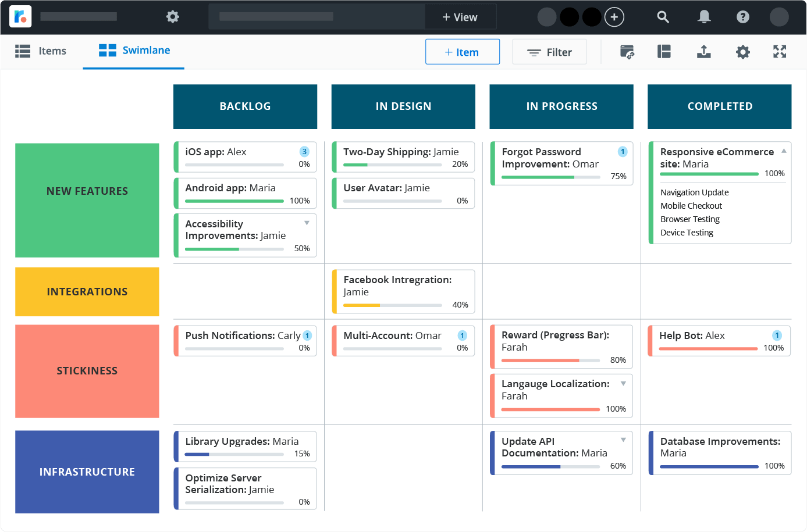This screenshot has width=807, height=532.
Task: Click the export upload icon
Action: click(703, 52)
